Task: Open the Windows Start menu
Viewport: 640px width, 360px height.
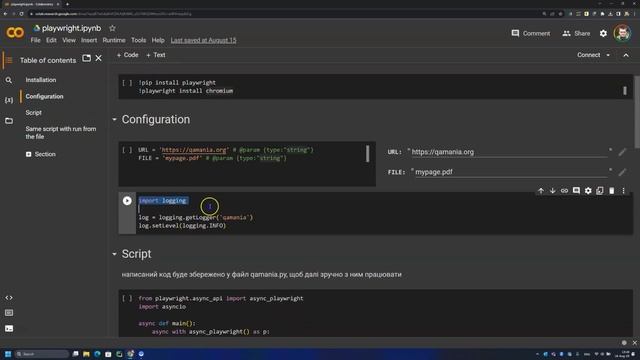Action: [8, 354]
